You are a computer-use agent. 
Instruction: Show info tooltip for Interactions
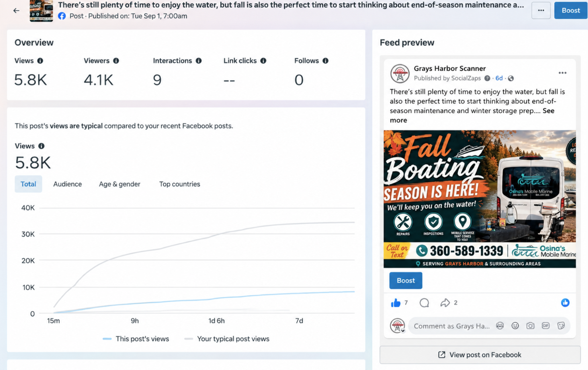[x=199, y=61]
